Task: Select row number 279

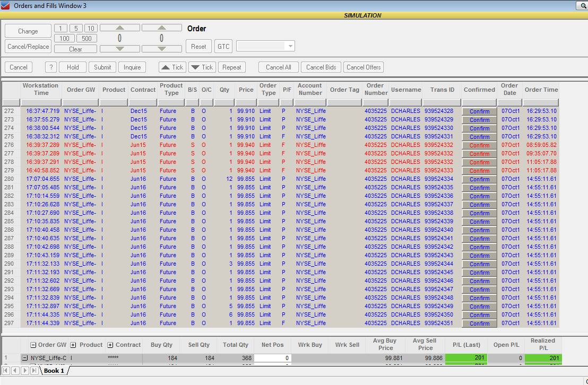Action: [x=9, y=170]
